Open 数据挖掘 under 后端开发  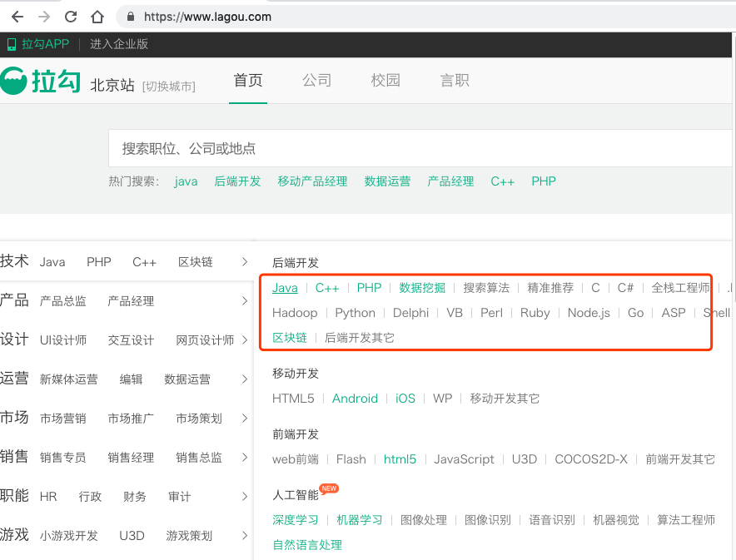(422, 288)
